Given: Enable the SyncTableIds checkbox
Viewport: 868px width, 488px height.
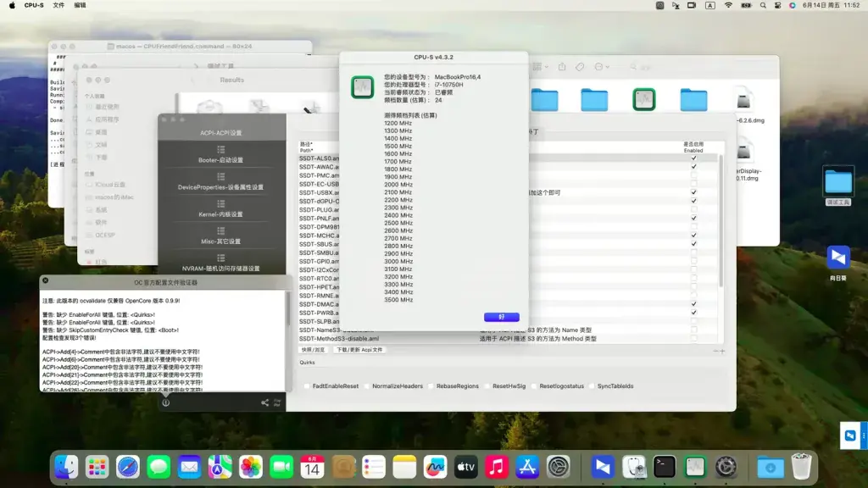Looking at the screenshot, I should click(592, 386).
